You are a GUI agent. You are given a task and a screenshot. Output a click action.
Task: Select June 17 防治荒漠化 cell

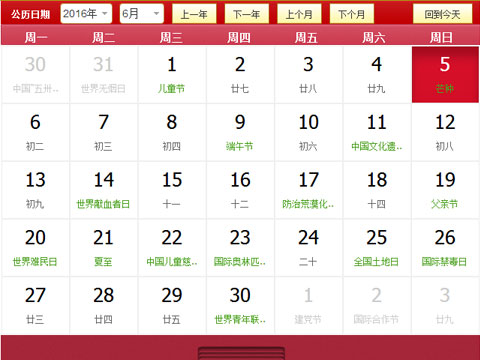click(x=309, y=190)
